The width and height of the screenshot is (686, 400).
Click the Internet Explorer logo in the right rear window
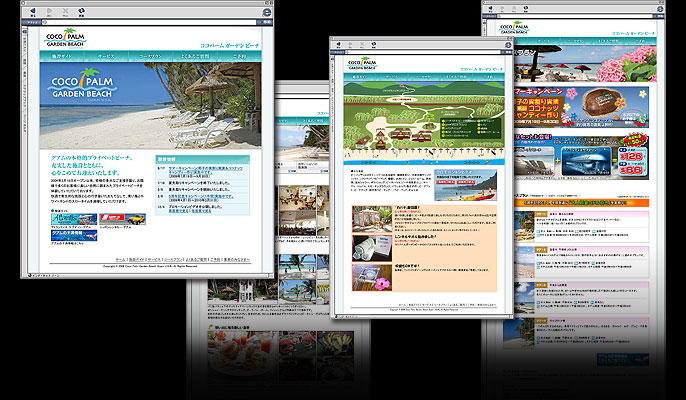[x=660, y=9]
